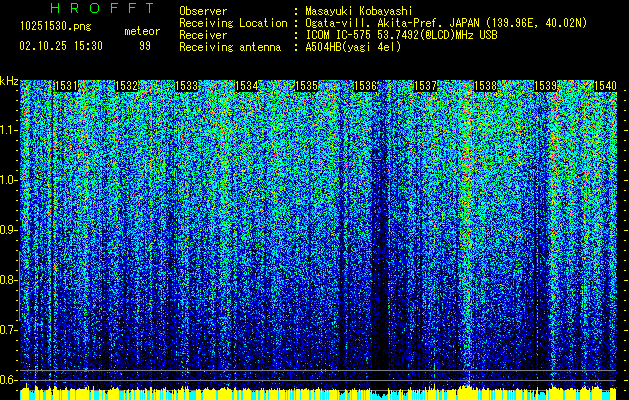Screen dimensions: 629x400
Task: Click the meteor label
Action: [x=142, y=31]
